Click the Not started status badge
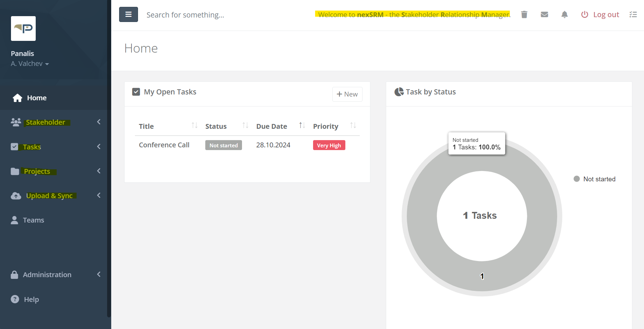Screen dimensions: 644x329 point(223,145)
